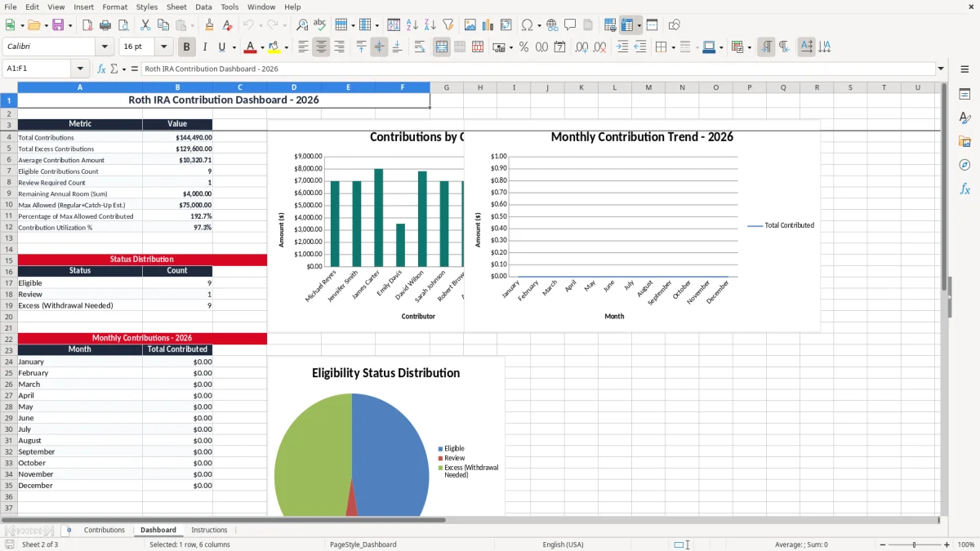Open the Font Color dropdown arrow
Viewport: 980px width, 551px height.
point(262,47)
